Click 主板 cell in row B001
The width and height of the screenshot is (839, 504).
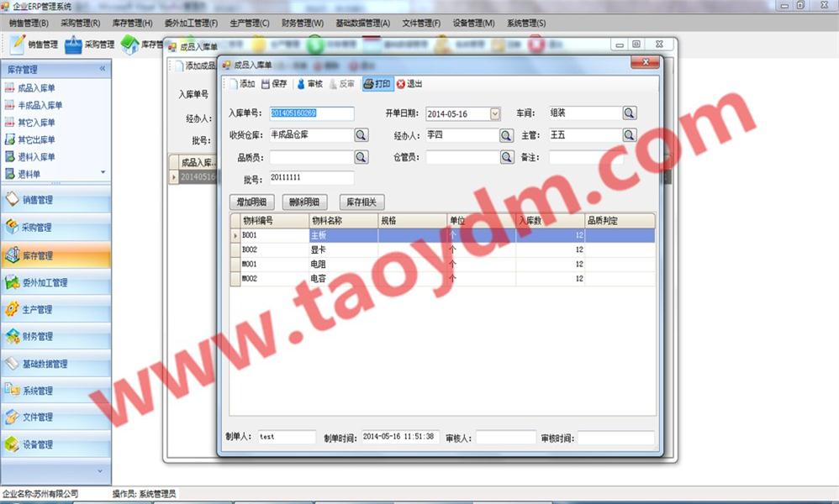(x=344, y=235)
